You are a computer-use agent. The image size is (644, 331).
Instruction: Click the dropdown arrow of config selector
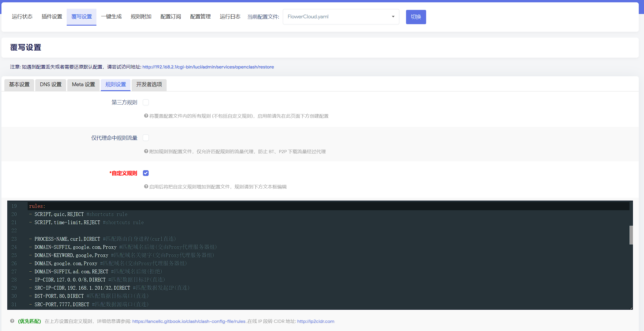pyautogui.click(x=393, y=17)
